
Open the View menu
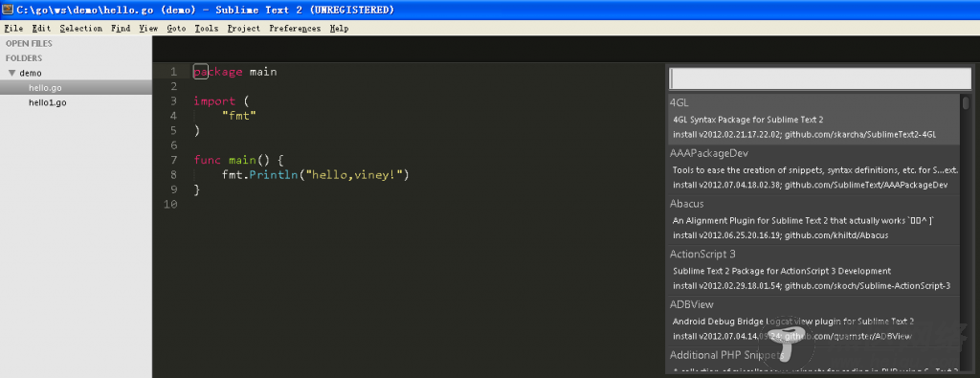tap(148, 28)
